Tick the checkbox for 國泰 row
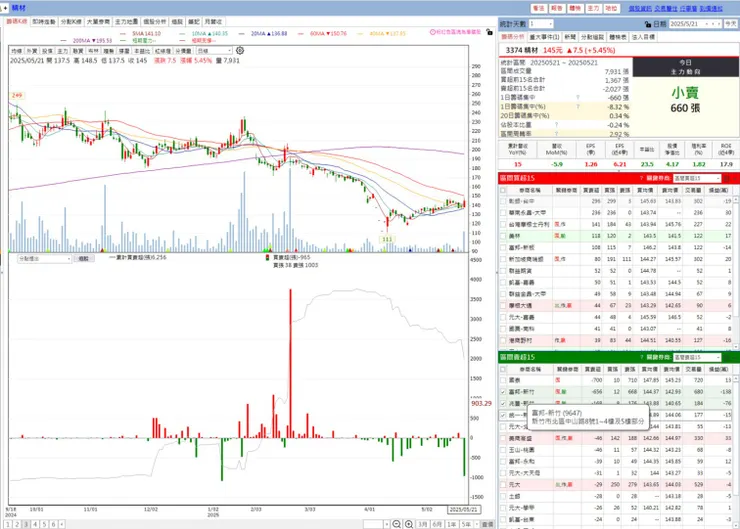The height and width of the screenshot is (529, 740). pyautogui.click(x=503, y=380)
